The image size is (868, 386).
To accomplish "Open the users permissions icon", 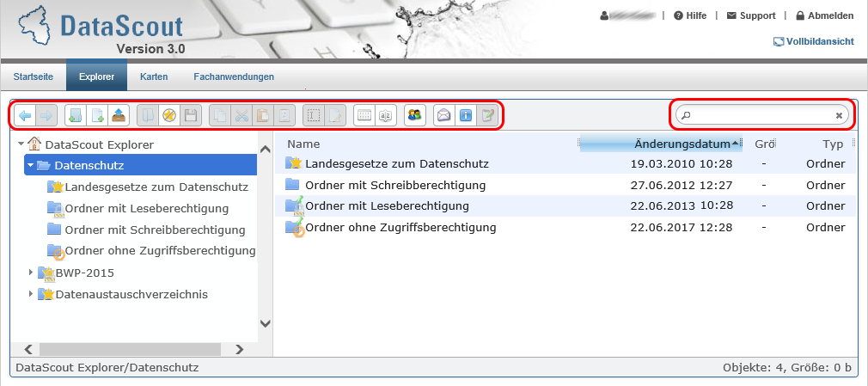I will tap(414, 115).
